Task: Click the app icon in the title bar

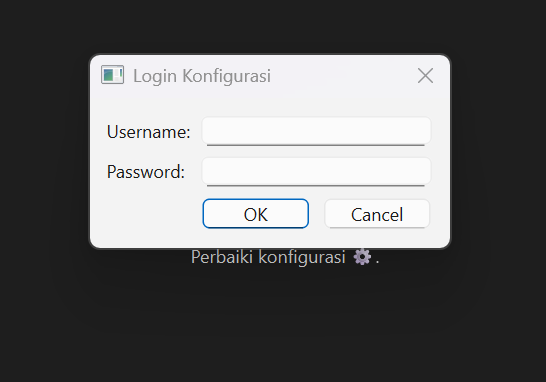Action: [112, 75]
